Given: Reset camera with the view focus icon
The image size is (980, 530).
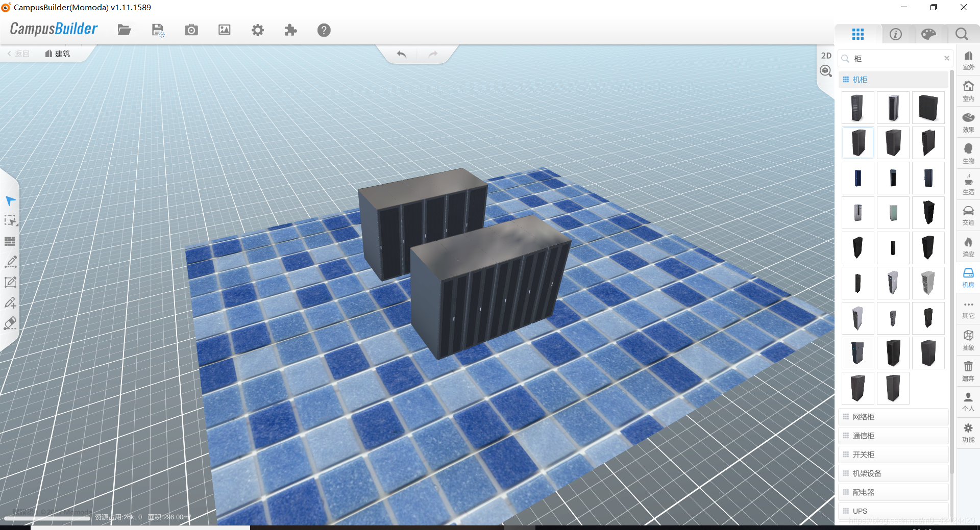Looking at the screenshot, I should pos(826,71).
